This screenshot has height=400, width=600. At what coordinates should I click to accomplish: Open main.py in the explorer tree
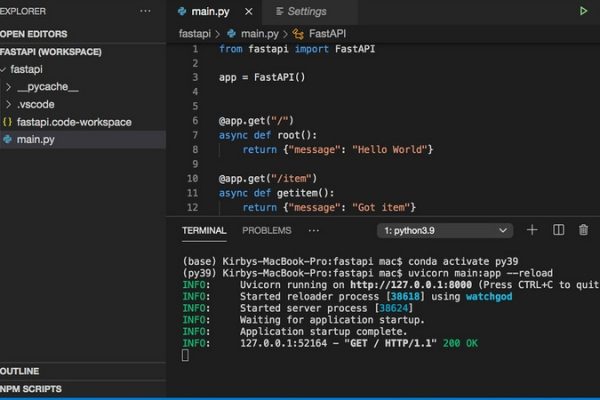tap(83, 139)
